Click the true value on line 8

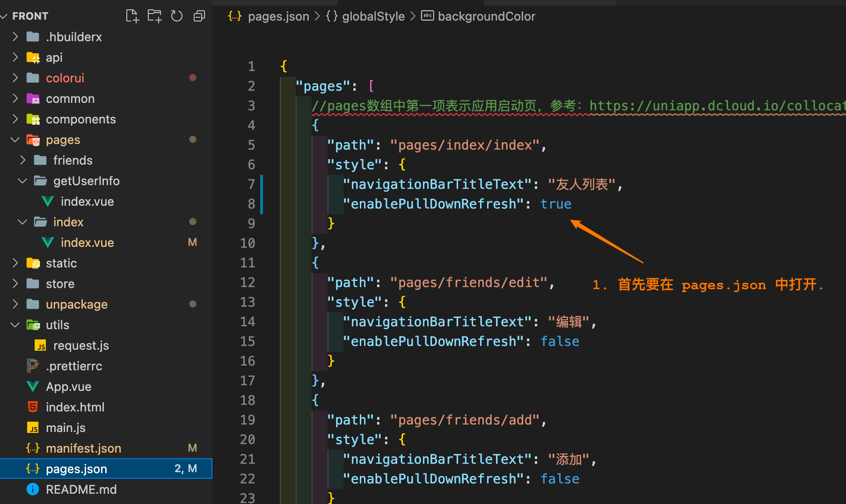point(556,204)
